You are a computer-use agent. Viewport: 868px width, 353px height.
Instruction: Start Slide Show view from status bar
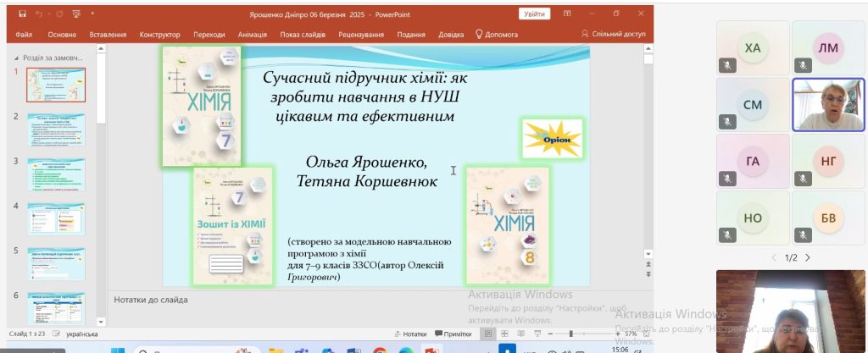coord(537,334)
